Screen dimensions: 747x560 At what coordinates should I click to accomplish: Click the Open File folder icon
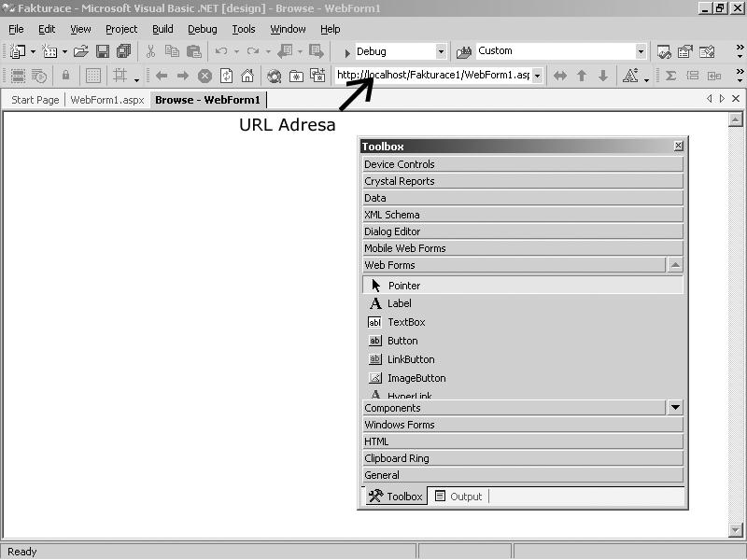pyautogui.click(x=81, y=51)
